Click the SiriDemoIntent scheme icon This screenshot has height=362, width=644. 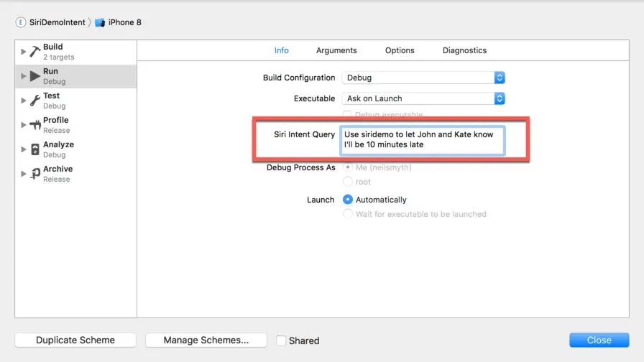click(x=20, y=22)
